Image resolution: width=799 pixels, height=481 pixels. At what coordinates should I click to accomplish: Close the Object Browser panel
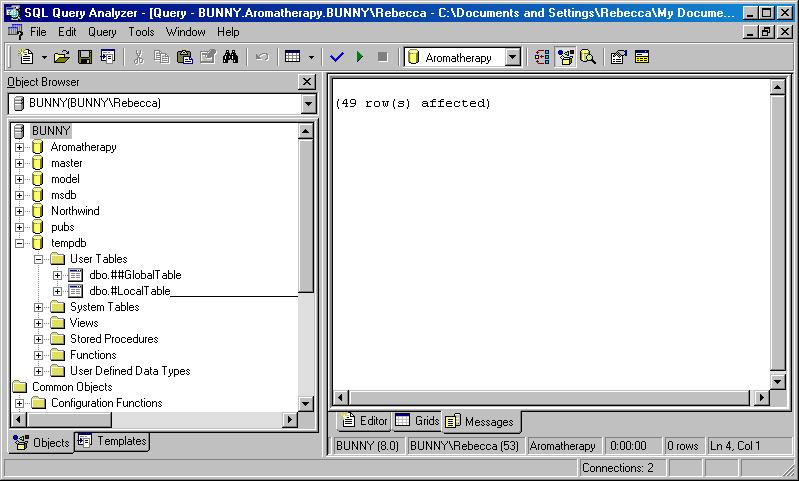[x=307, y=82]
